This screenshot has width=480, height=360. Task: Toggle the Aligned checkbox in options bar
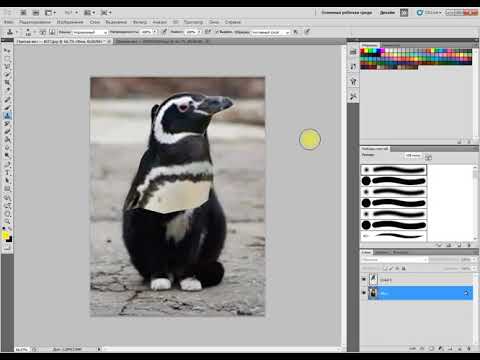(x=217, y=32)
